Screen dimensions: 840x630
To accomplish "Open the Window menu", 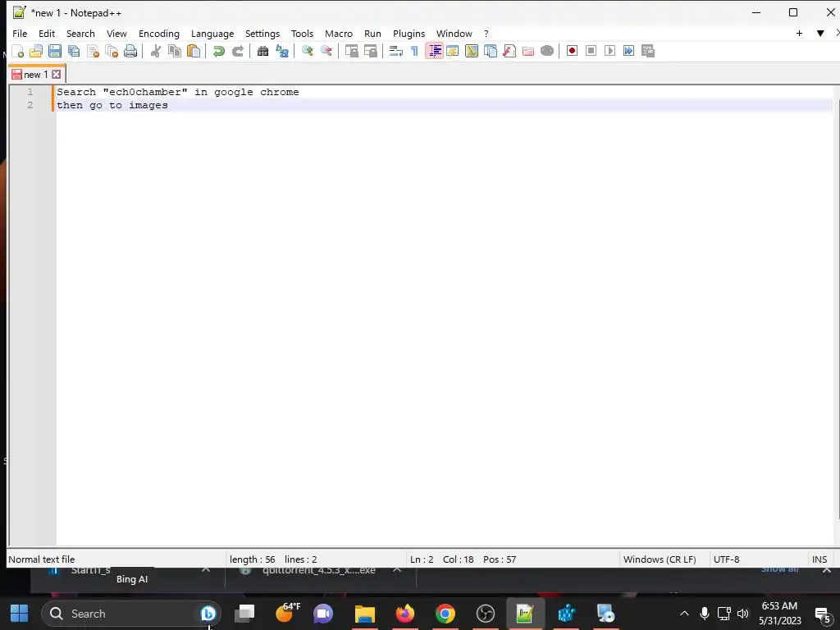I will point(454,33).
